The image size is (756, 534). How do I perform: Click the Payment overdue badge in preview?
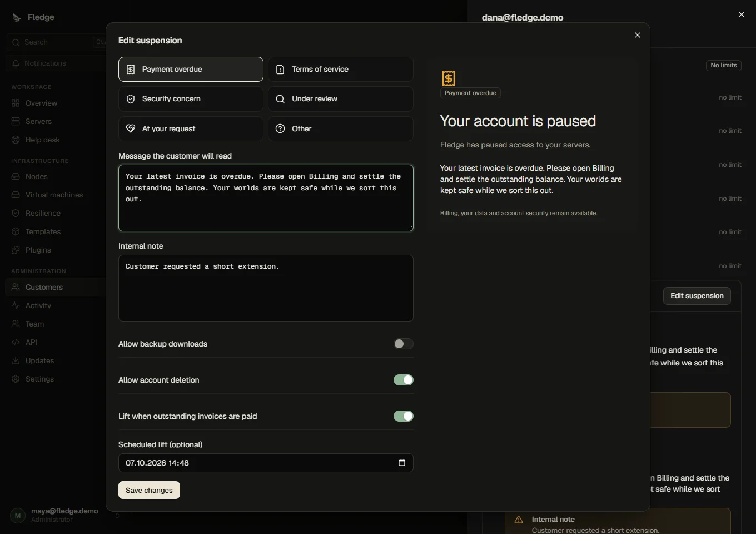(x=470, y=93)
